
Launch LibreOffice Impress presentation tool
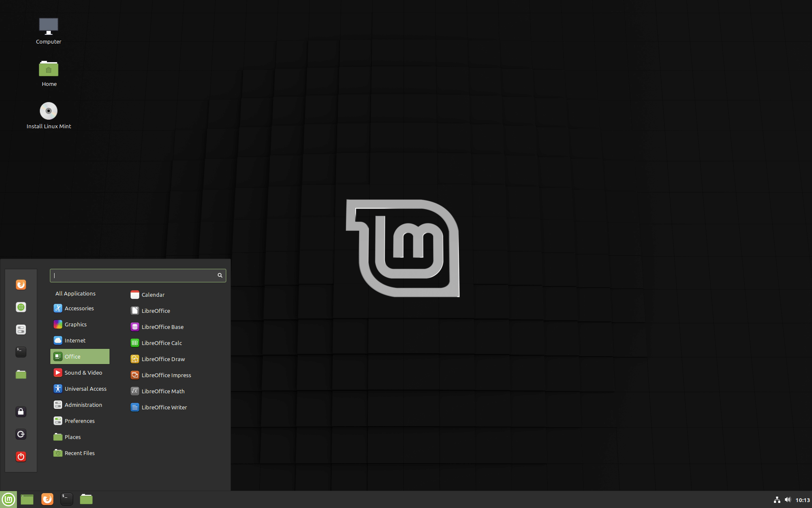[167, 375]
